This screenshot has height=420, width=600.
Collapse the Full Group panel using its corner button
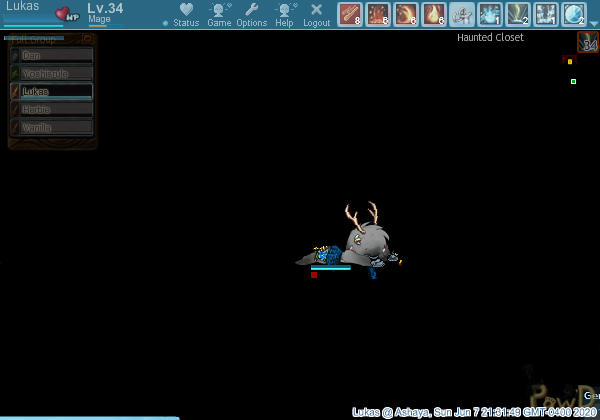(x=88, y=38)
